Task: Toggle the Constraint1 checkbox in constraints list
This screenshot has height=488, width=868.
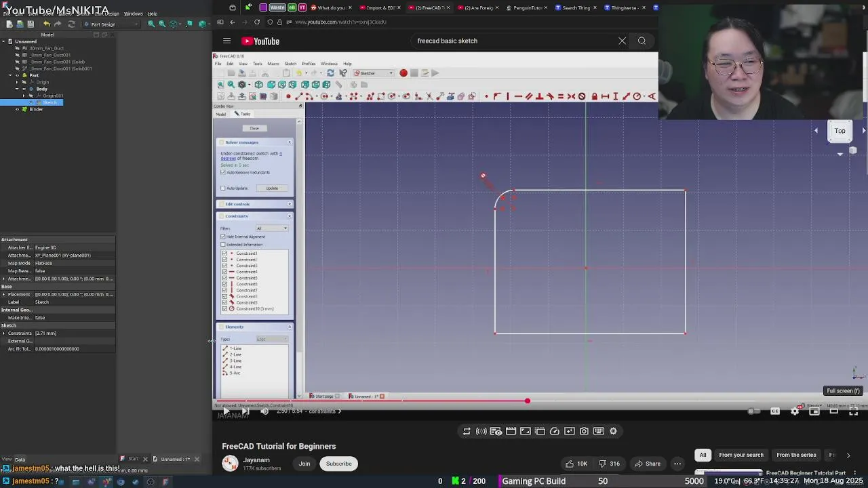Action: [225, 253]
